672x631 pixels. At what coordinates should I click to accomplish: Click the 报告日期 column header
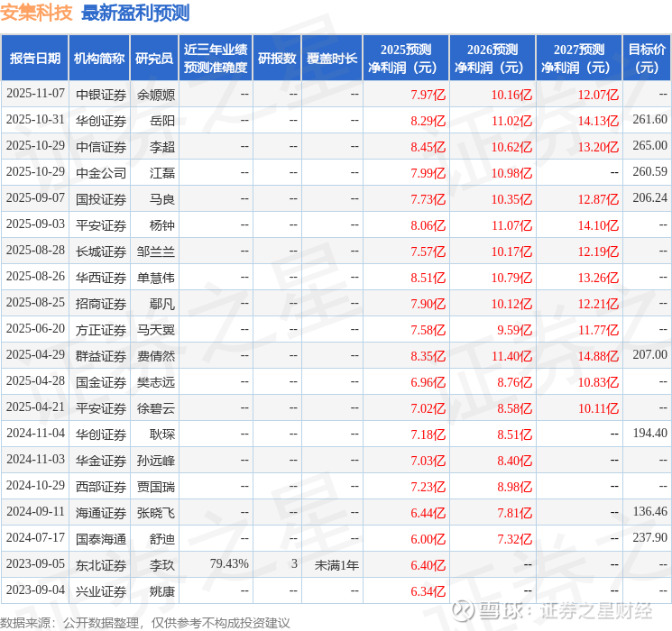pyautogui.click(x=34, y=59)
